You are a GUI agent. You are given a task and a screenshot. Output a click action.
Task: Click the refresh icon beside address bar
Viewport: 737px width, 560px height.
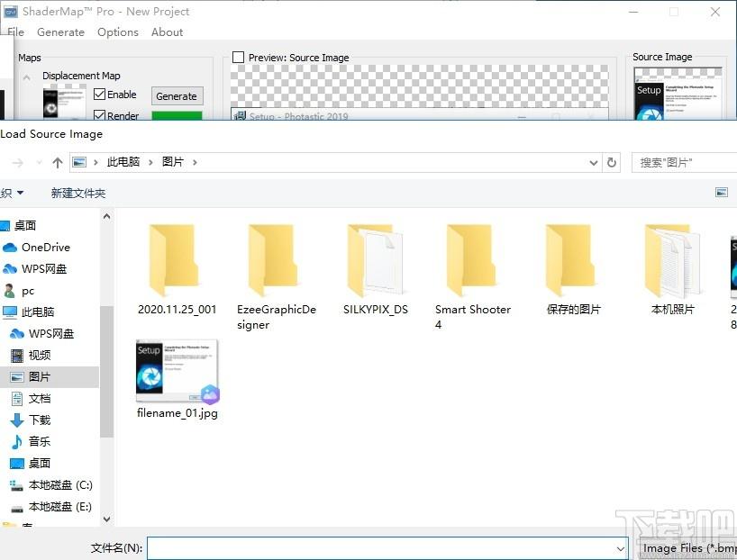tap(612, 163)
